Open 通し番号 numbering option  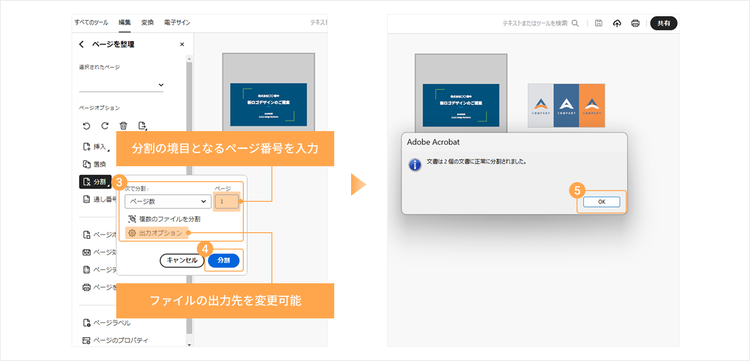coord(99,199)
